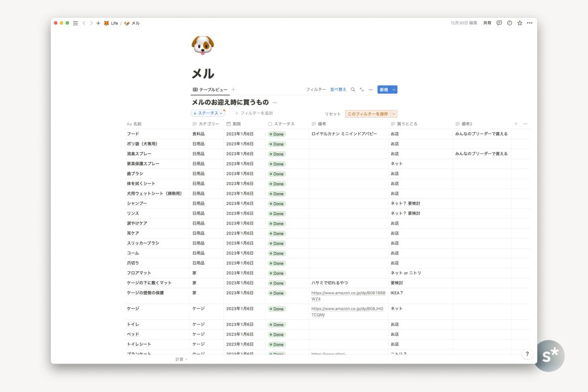Open database as full page via expand icon
Image resolution: width=588 pixels, height=392 pixels.
point(362,90)
